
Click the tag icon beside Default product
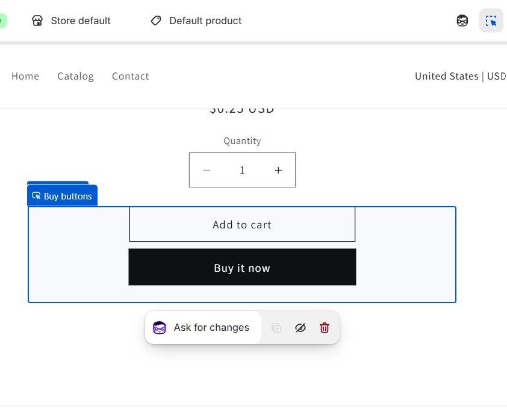[156, 20]
